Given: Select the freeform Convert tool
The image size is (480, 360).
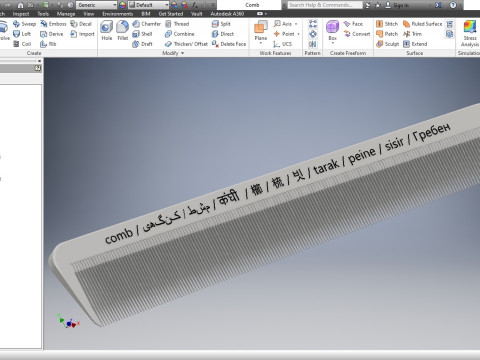Looking at the screenshot, I should point(357,34).
